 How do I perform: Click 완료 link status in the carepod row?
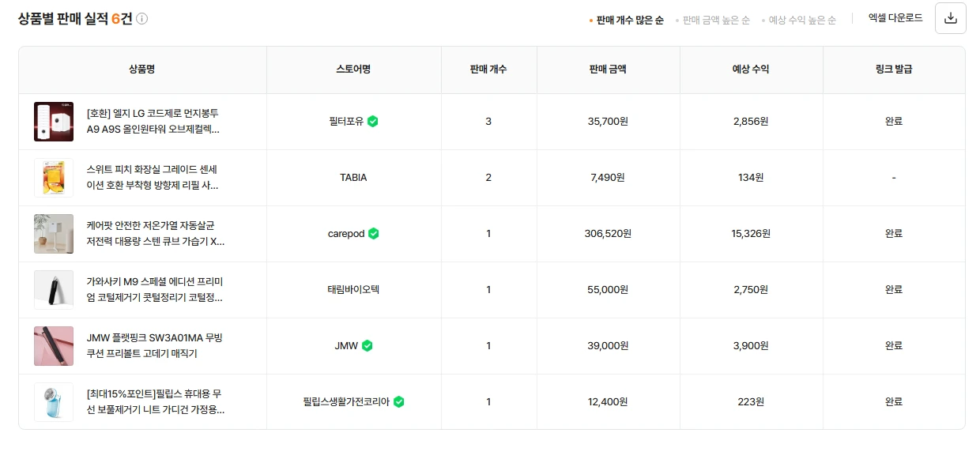point(894,233)
